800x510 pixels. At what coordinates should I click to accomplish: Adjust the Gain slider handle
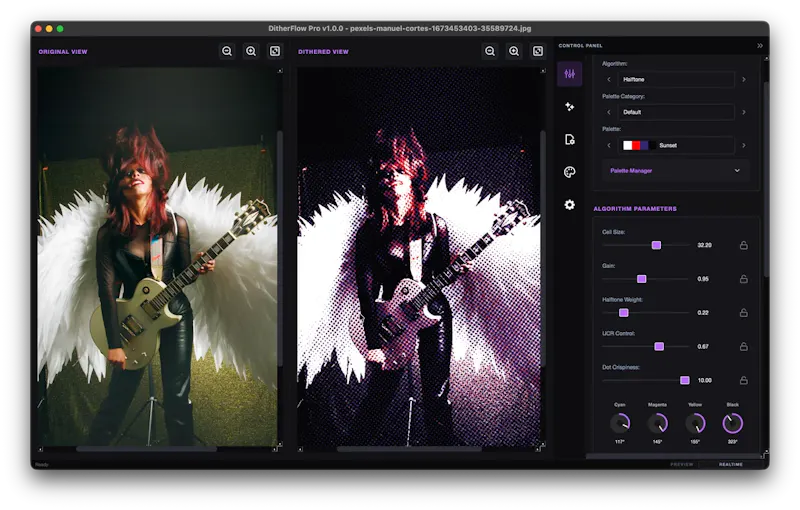pos(642,279)
